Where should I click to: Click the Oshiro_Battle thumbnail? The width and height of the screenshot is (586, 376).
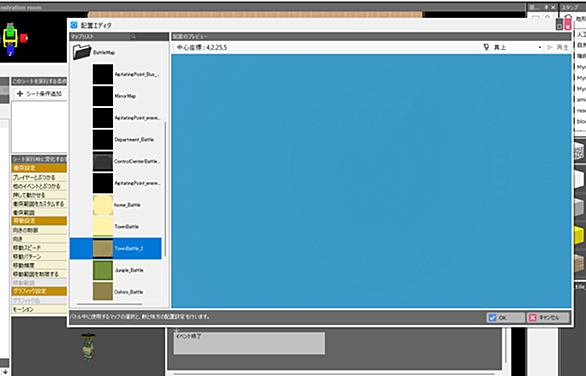point(103,291)
